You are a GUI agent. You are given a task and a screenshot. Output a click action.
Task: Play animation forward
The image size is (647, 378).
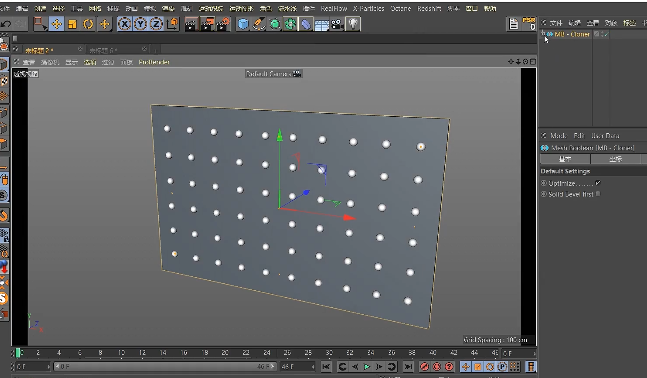[x=367, y=366]
